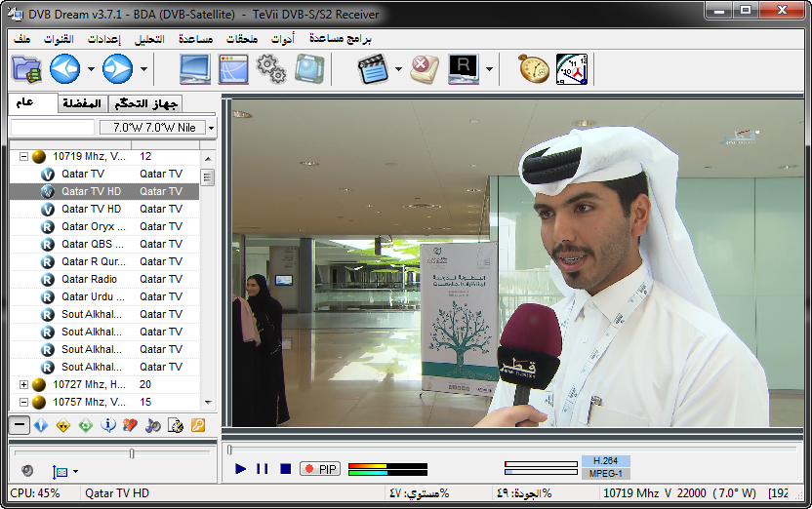
Task: Select the highlighted Qatar TV HD channel
Action: click(104, 191)
